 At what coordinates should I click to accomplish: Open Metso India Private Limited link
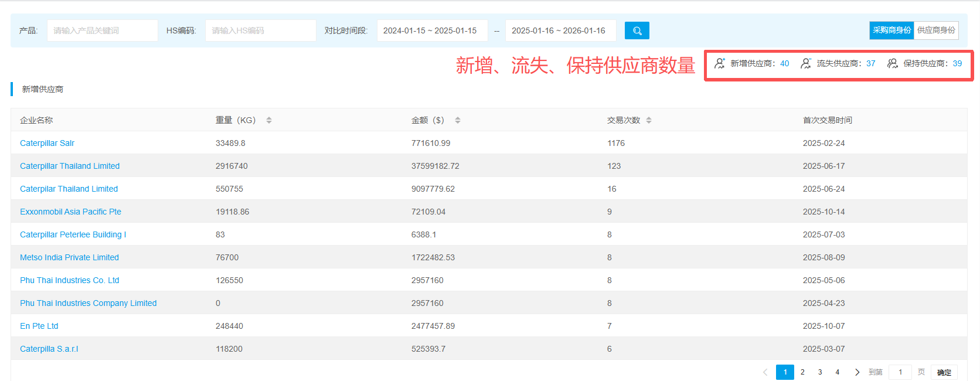coord(69,257)
